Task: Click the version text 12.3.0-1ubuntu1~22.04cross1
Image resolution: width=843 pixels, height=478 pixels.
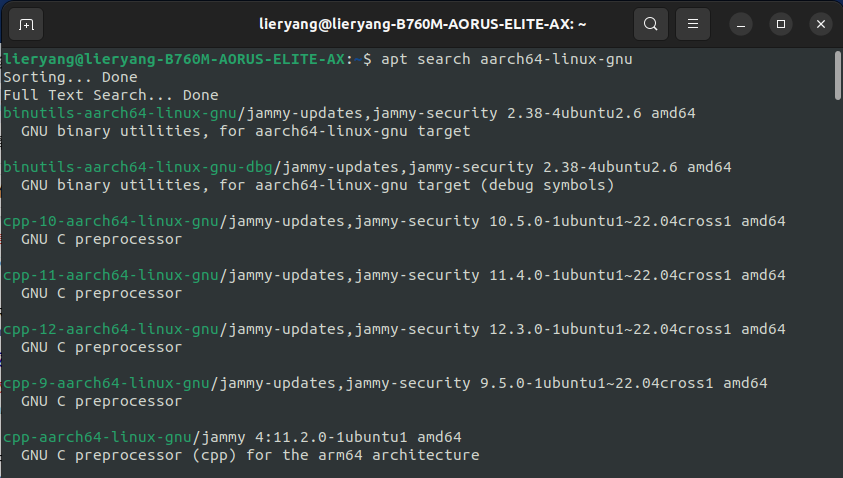Action: coord(610,329)
